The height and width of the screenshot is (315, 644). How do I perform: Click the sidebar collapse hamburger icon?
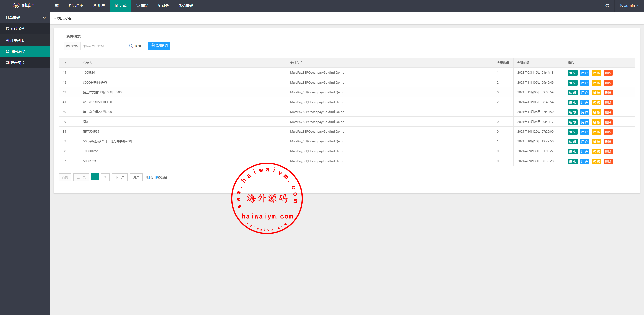[x=57, y=6]
